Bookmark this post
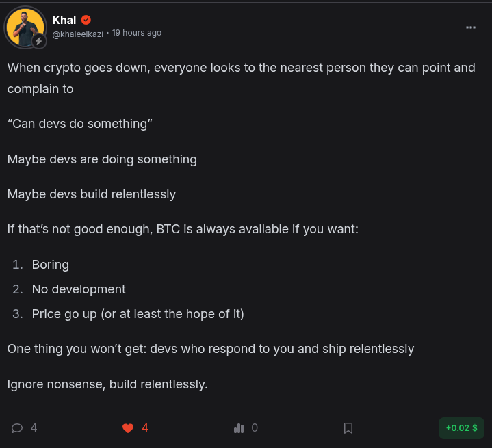The width and height of the screenshot is (492, 448). pos(348,428)
